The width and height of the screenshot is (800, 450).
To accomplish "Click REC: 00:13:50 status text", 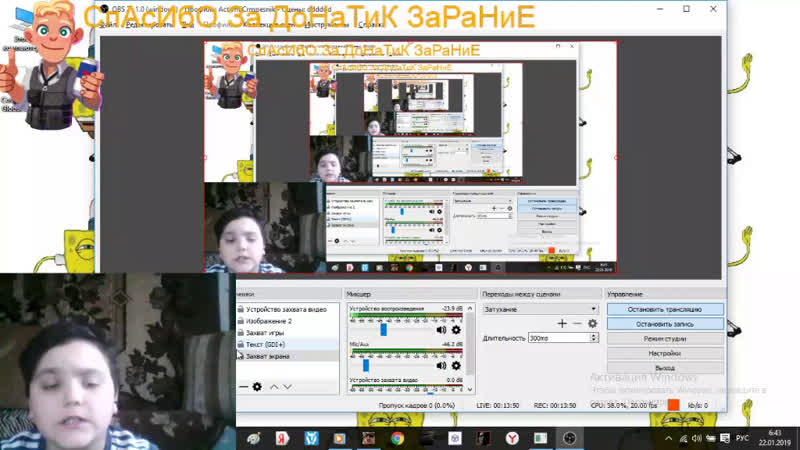I will coord(555,406).
